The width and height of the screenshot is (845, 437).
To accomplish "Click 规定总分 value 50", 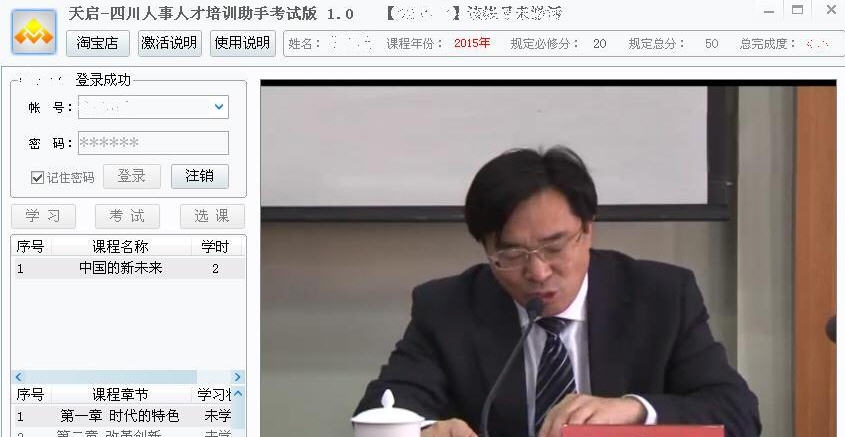I will pyautogui.click(x=711, y=44).
